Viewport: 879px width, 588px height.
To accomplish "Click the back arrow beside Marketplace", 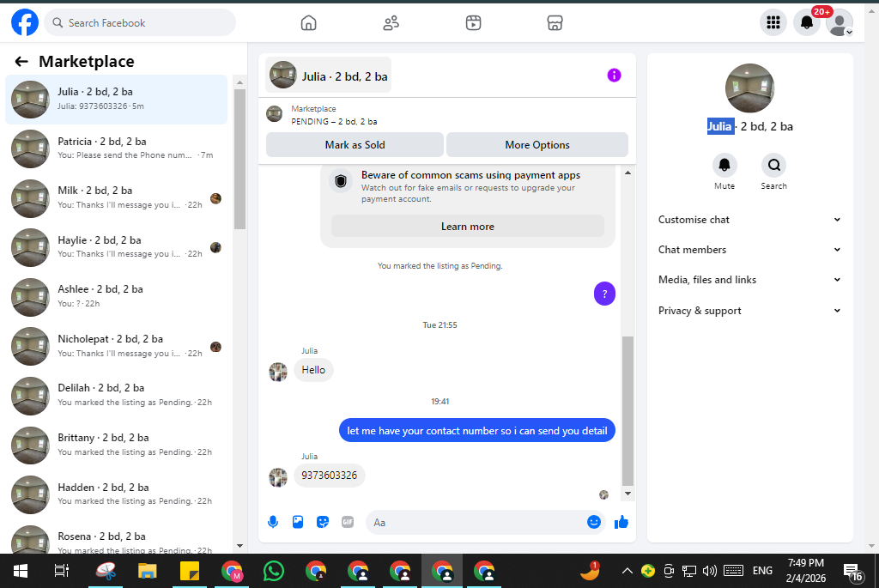I will (x=21, y=62).
